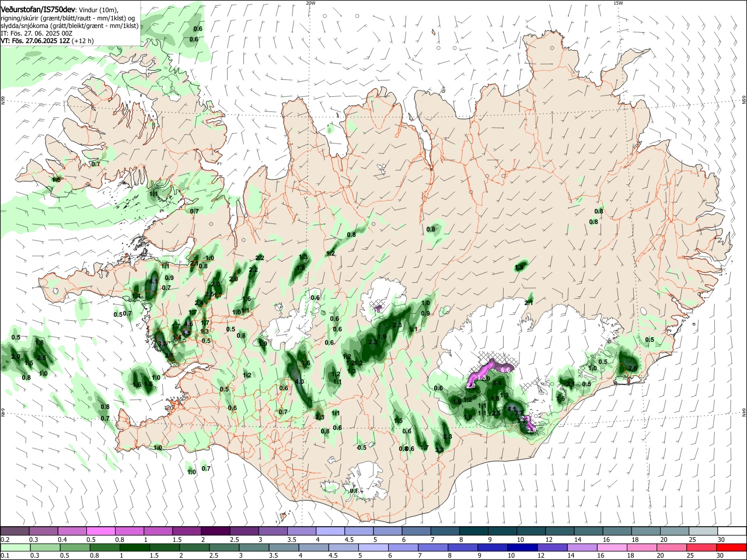Click the red swatch after 30 in bottom legend

click(731, 547)
